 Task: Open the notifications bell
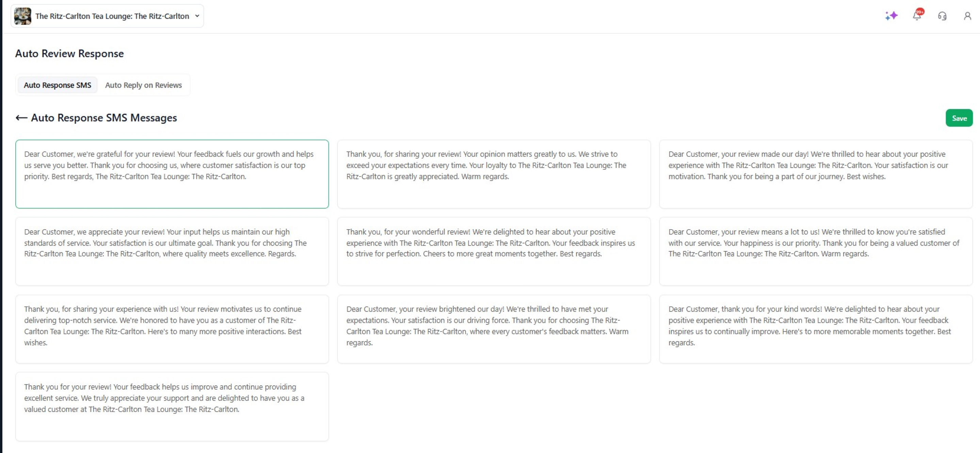tap(917, 16)
